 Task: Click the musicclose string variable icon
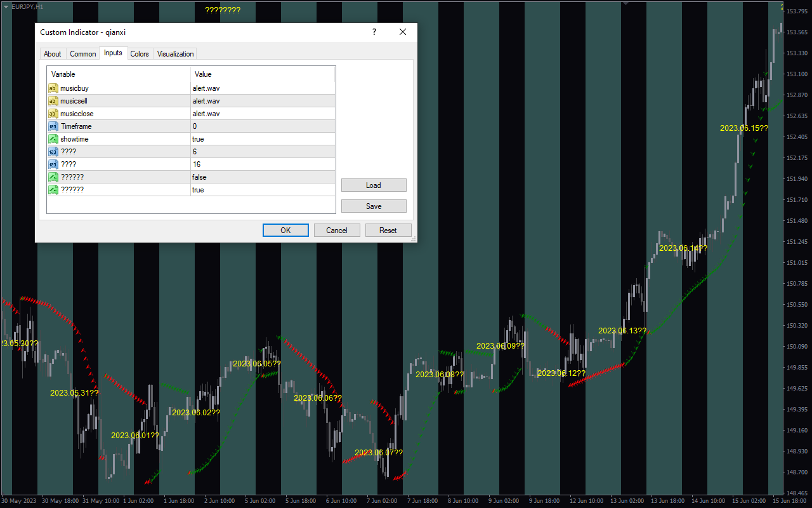point(53,114)
